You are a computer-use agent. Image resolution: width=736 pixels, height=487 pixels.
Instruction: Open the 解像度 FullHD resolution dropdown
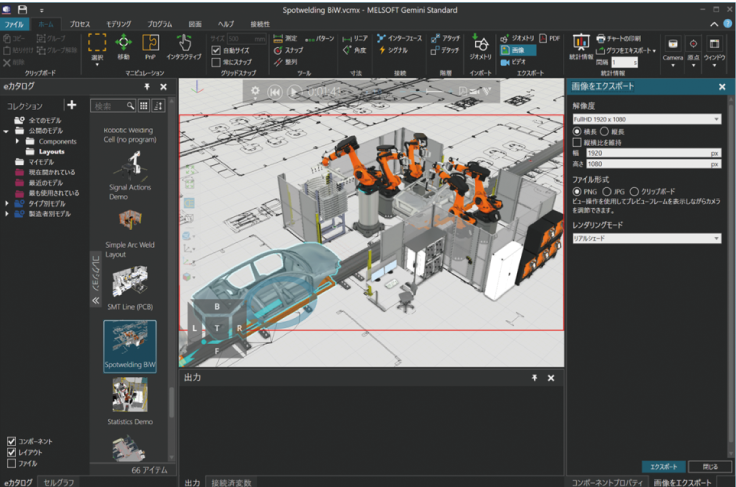[x=645, y=119]
